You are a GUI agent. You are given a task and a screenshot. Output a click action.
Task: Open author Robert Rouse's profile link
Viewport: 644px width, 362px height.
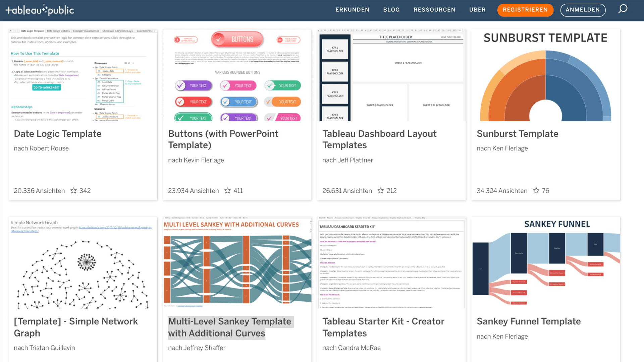tap(49, 148)
